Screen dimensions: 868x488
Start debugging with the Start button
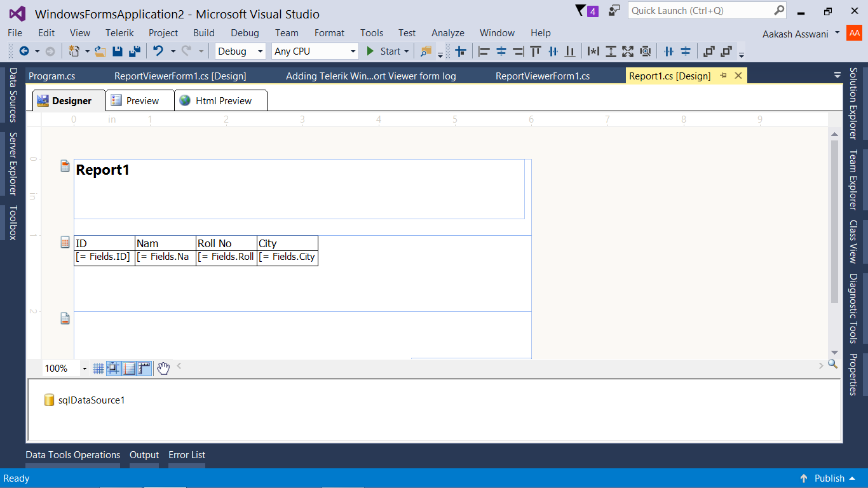coord(383,51)
